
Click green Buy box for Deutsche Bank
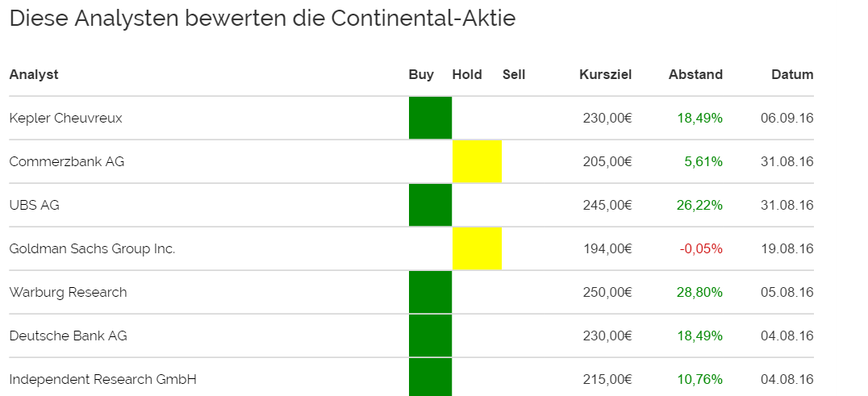click(430, 336)
